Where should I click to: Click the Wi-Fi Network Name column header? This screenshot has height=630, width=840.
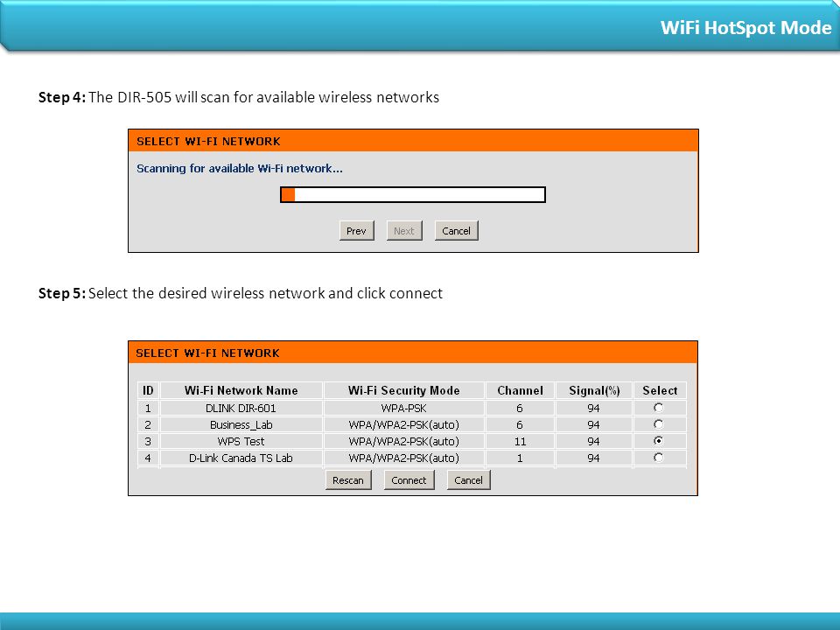(241, 390)
